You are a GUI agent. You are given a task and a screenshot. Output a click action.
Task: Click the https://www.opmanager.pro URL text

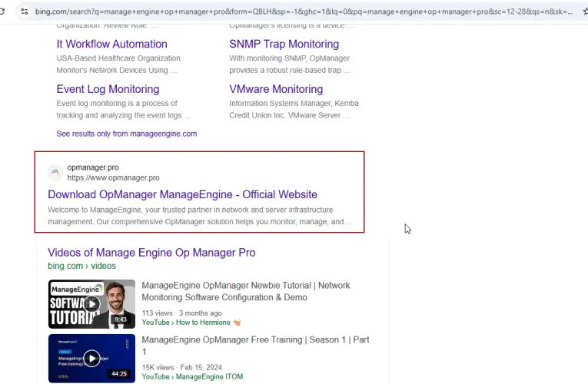coord(113,178)
